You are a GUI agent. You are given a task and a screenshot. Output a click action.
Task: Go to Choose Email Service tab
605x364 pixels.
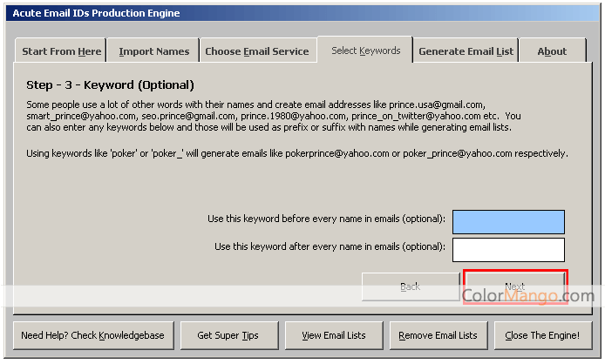(x=256, y=51)
